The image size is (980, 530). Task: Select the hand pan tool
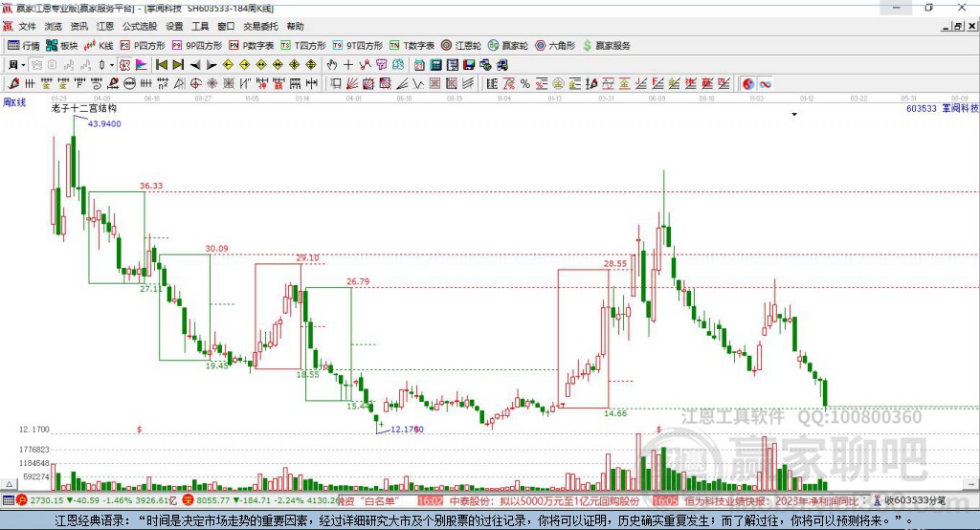pyautogui.click(x=332, y=65)
